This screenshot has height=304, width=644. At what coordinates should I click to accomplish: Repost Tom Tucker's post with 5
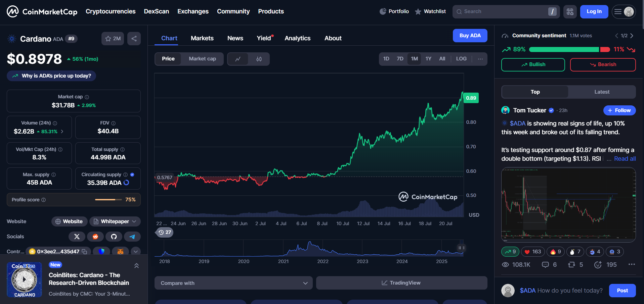tap(575, 265)
